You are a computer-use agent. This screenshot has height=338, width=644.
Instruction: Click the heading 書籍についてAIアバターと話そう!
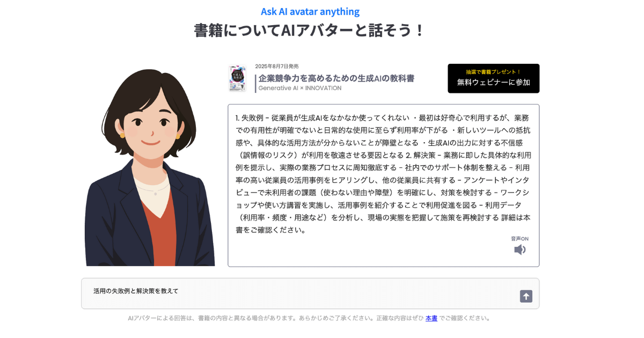(310, 30)
